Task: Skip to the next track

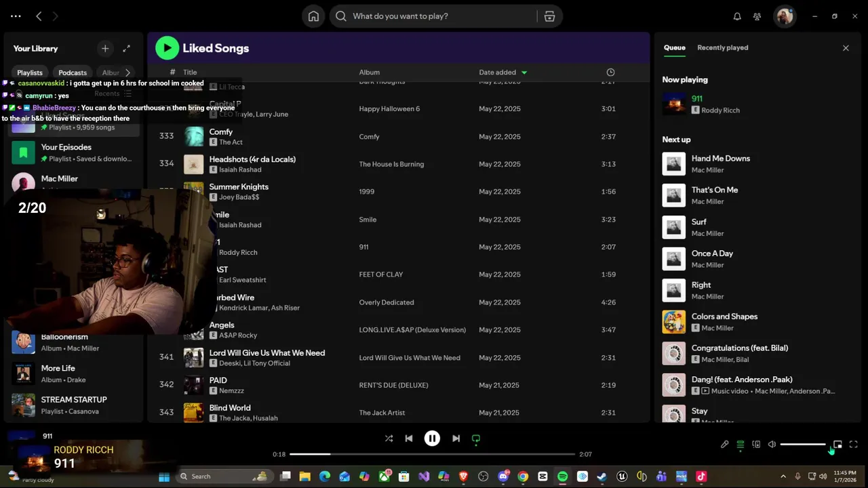Action: pos(456,439)
